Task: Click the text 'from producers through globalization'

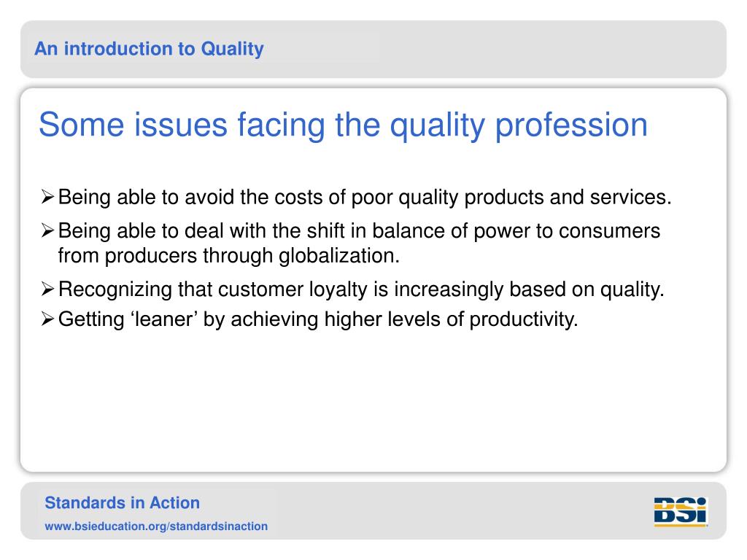Action: click(x=228, y=256)
